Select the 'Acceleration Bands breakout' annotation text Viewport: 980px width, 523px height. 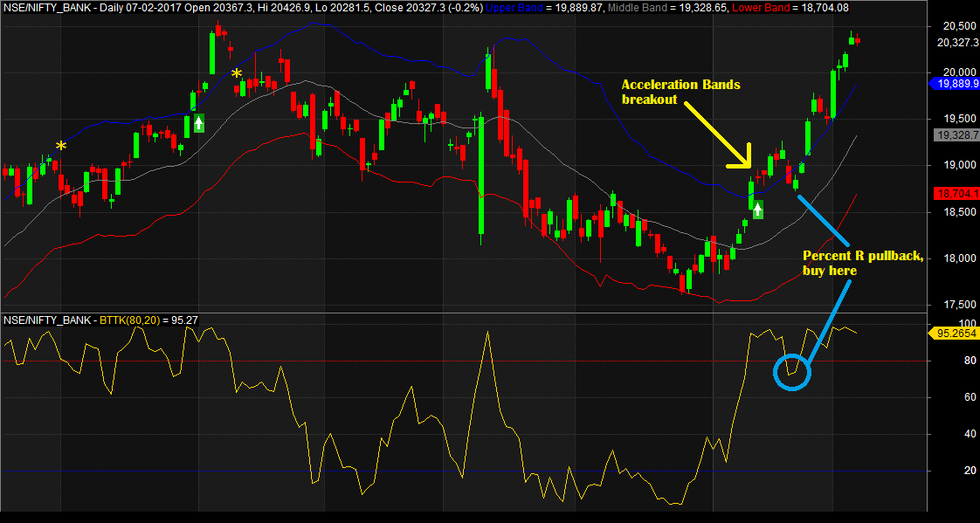point(680,92)
